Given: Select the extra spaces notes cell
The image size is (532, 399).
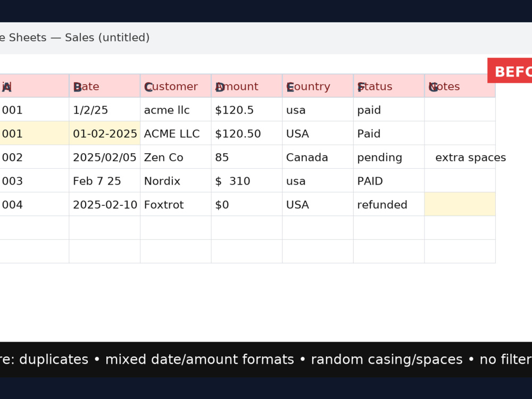Looking at the screenshot, I should pyautogui.click(x=460, y=157).
